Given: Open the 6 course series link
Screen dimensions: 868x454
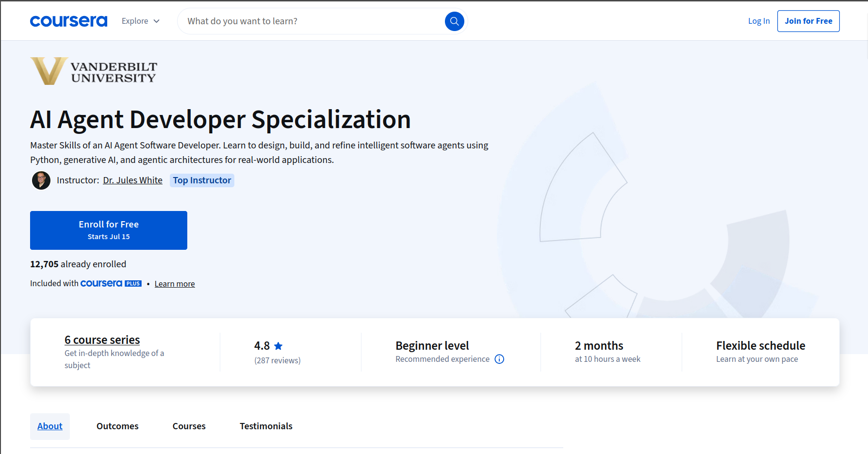Looking at the screenshot, I should pos(102,340).
